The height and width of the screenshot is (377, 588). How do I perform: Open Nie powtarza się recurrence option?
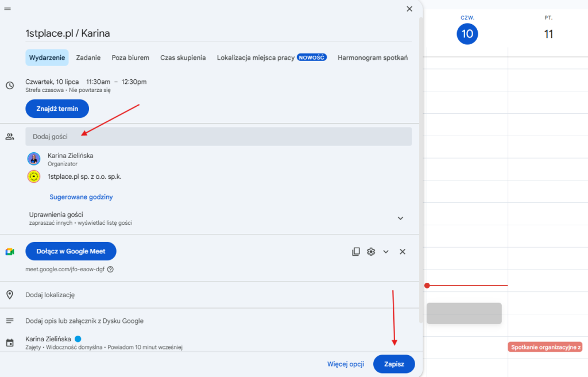pos(90,90)
